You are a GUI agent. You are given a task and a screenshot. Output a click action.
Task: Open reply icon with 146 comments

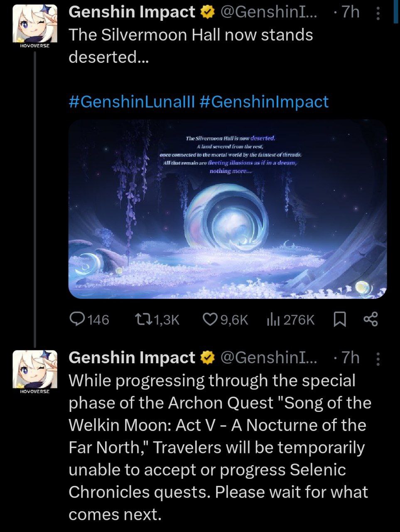pyautogui.click(x=77, y=319)
